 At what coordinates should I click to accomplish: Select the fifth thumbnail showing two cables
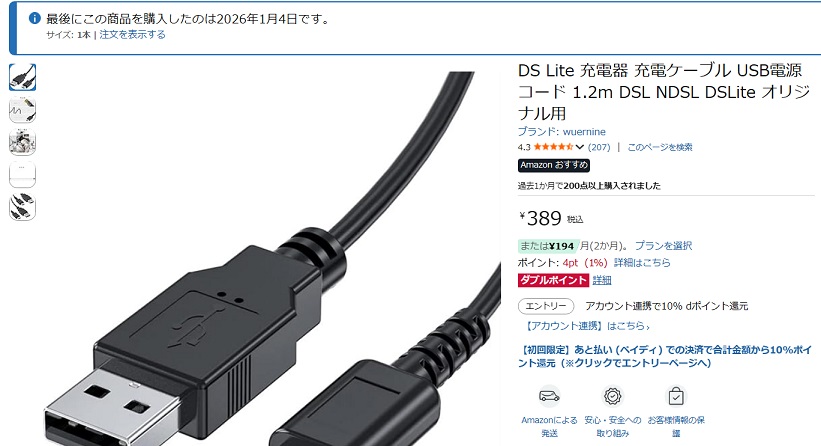23,207
